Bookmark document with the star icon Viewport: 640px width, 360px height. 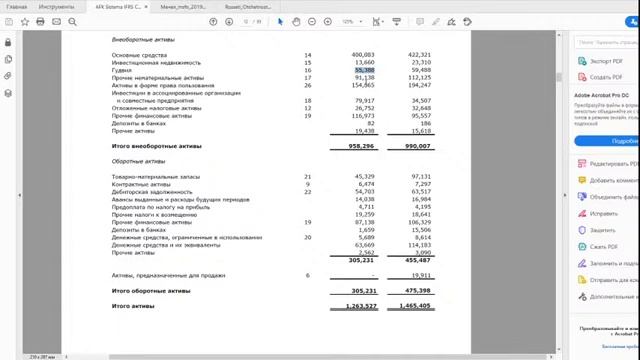click(25, 22)
